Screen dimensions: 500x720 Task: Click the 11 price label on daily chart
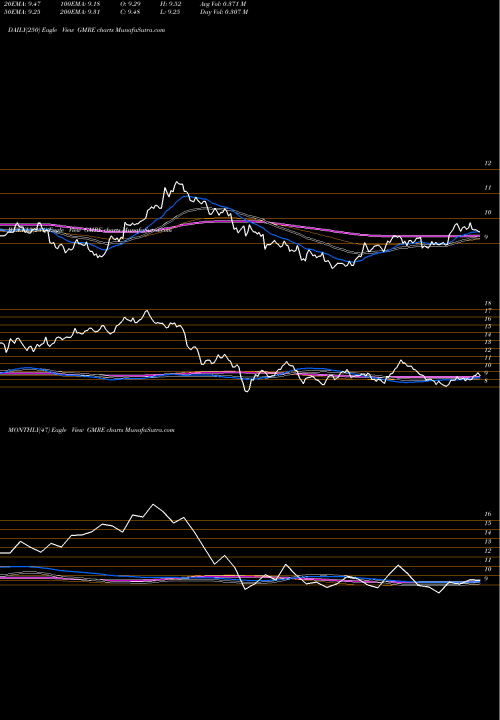coord(488,188)
